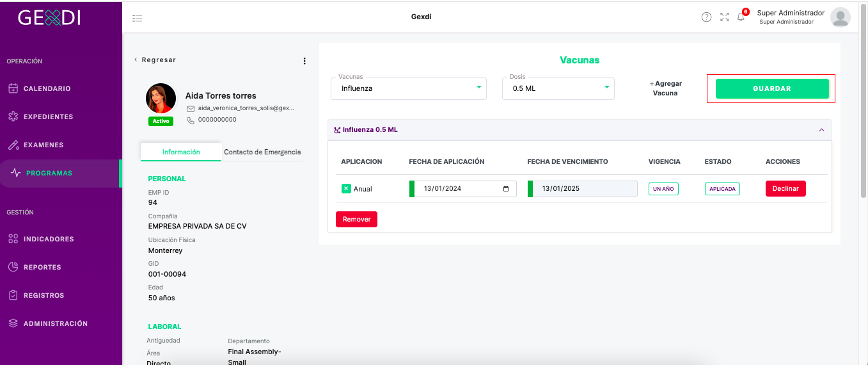This screenshot has height=365, width=868.
Task: Click the calendar picker in Fecha de Aplicación
Action: (x=506, y=189)
